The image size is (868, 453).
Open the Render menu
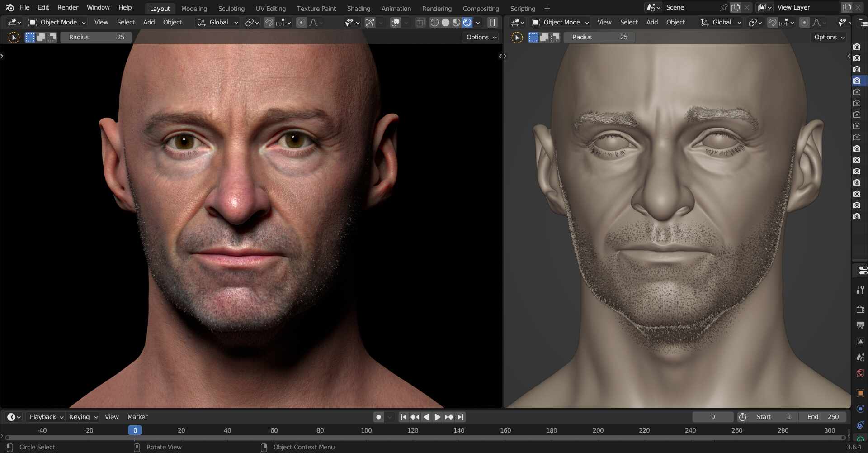coord(68,7)
